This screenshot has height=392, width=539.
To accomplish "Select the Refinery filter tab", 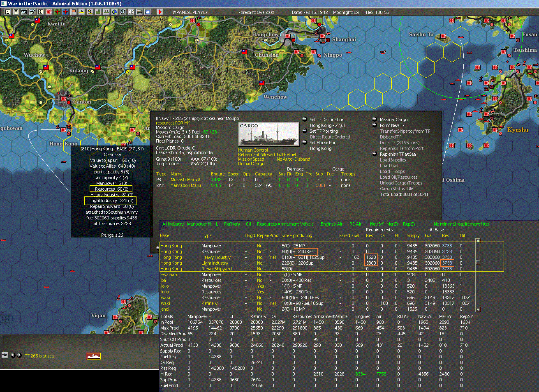I will pyautogui.click(x=232, y=224).
